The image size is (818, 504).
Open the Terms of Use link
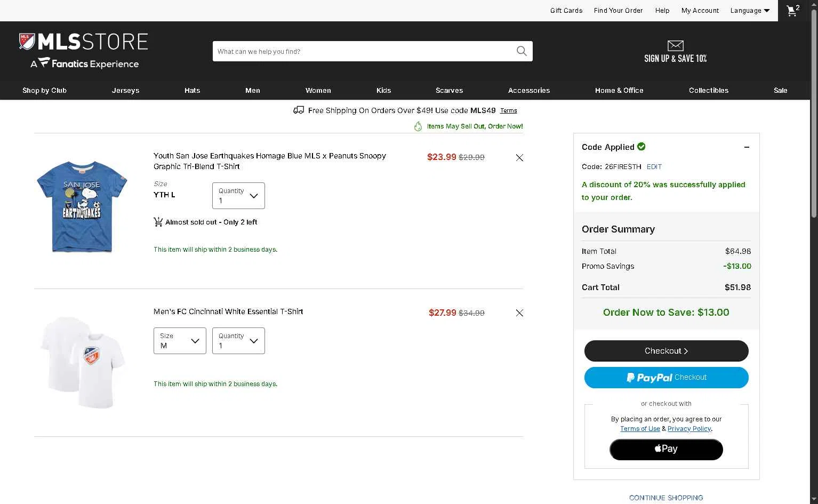pos(640,429)
